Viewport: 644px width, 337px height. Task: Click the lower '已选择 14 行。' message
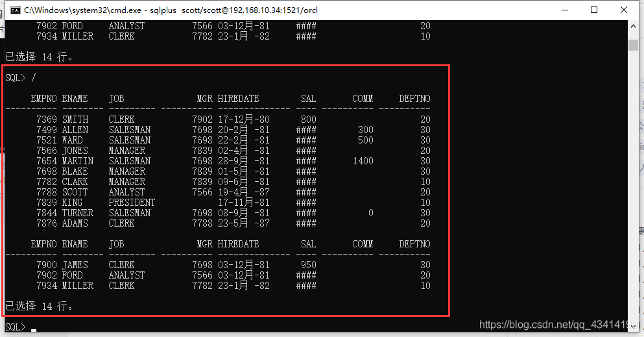click(40, 306)
